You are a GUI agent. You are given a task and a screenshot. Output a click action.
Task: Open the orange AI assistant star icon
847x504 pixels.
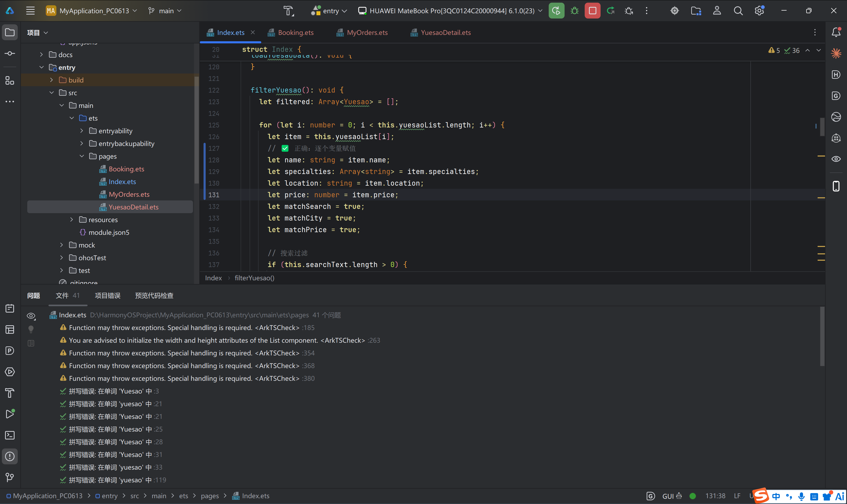(x=836, y=53)
